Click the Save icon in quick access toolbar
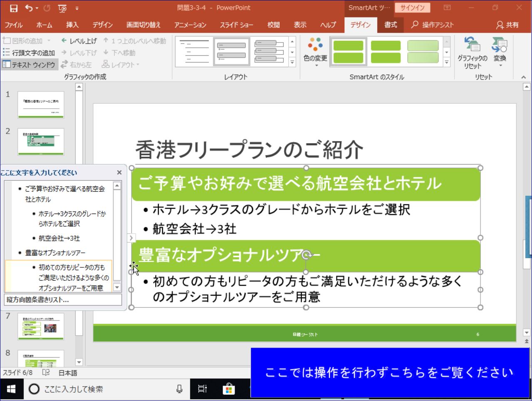The height and width of the screenshot is (401, 532). coord(14,8)
